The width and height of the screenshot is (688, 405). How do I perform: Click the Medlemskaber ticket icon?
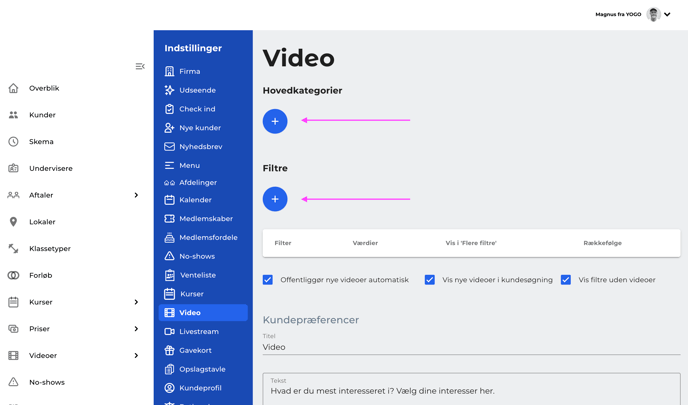point(169,219)
